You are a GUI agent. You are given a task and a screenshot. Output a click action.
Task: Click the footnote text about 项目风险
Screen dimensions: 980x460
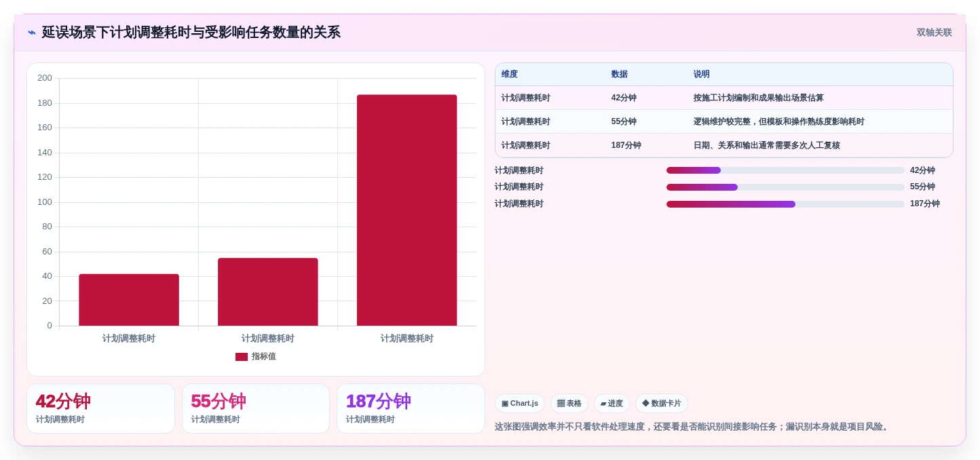coord(693,427)
